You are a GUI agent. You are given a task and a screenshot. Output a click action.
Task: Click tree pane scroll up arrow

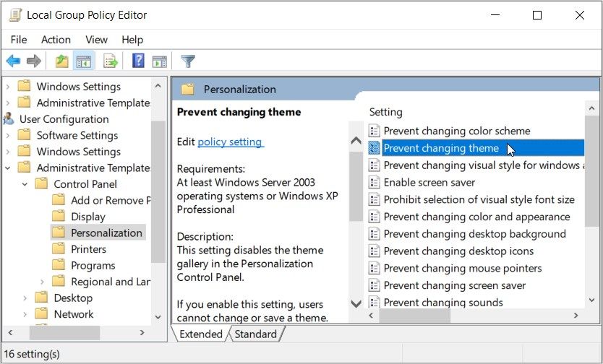point(158,86)
